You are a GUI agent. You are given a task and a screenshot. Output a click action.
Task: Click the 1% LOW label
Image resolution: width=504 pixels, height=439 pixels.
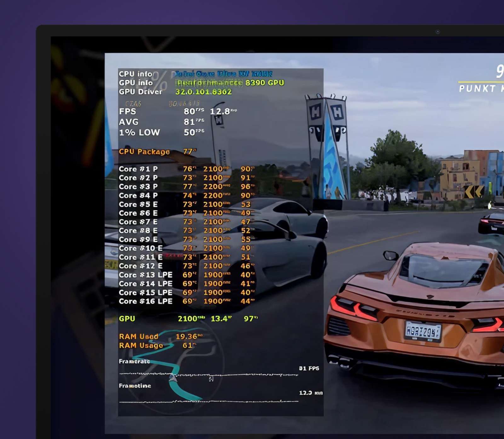tap(139, 132)
